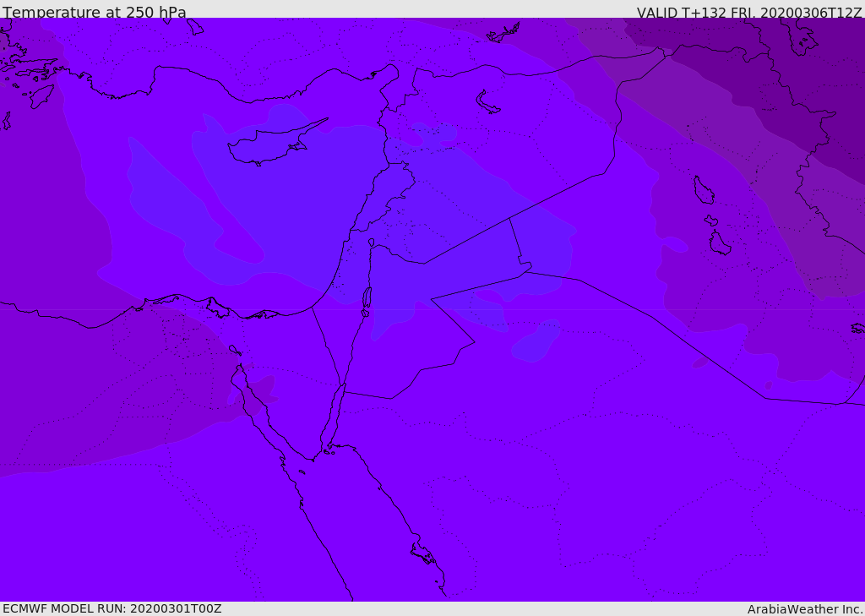Click the VALID T+132 forecast time label
Image resolution: width=865 pixels, height=616 pixels.
749,13
